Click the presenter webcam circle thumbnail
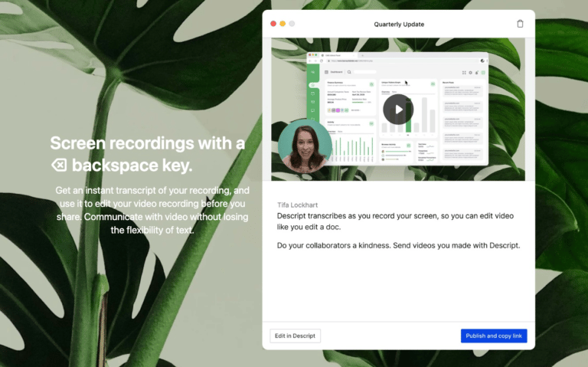Viewport: 588px width, 367px height. pyautogui.click(x=305, y=146)
